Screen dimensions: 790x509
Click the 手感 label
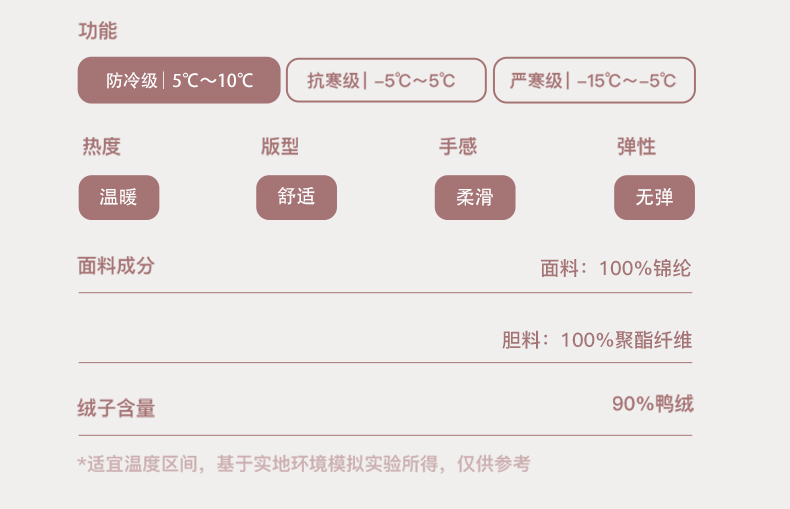458,147
